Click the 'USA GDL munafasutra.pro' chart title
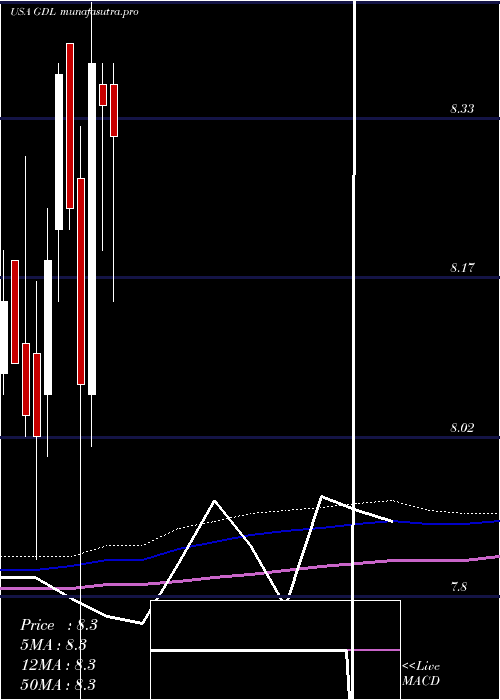The width and height of the screenshot is (500, 700). (74, 12)
